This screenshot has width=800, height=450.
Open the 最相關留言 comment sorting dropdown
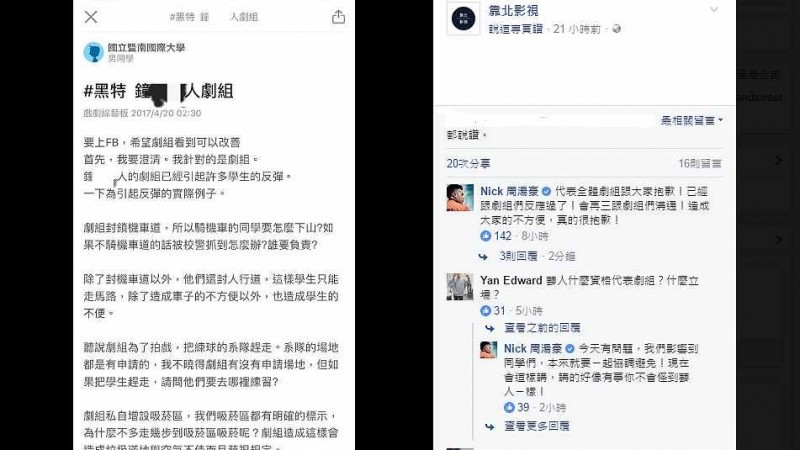click(x=692, y=120)
